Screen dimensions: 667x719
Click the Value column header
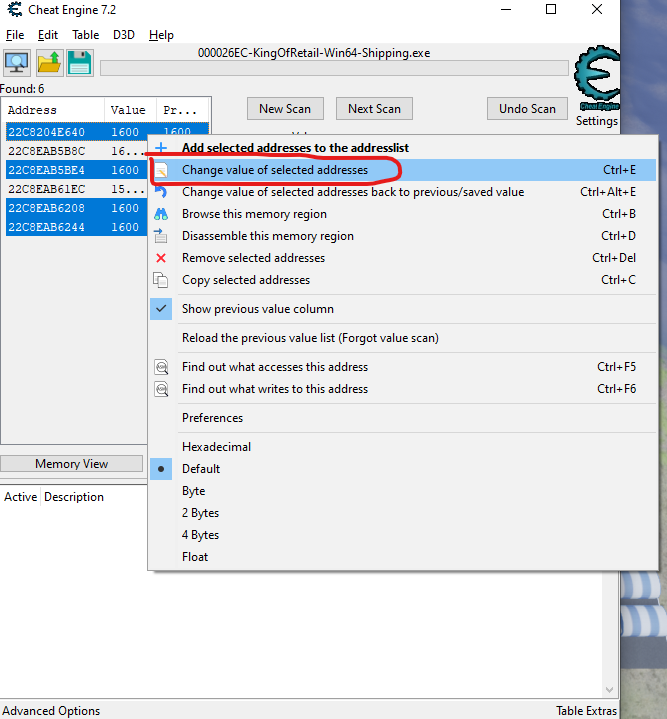(x=128, y=110)
